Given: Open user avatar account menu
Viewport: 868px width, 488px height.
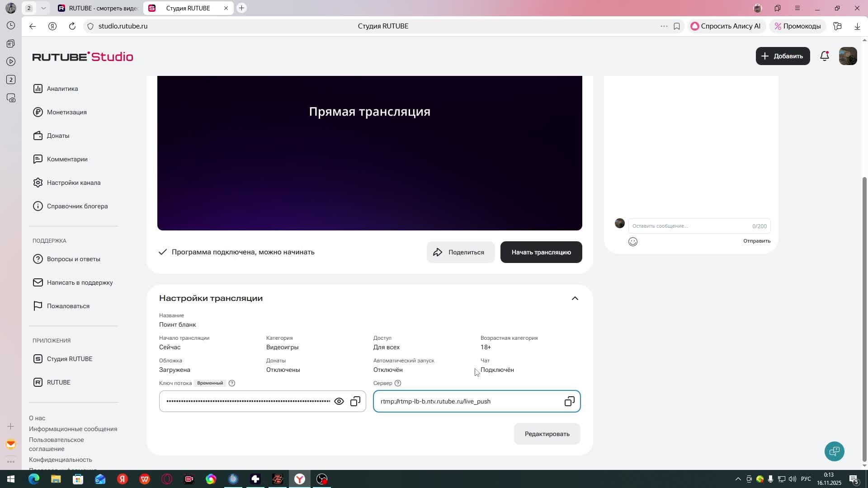Looking at the screenshot, I should pyautogui.click(x=848, y=56).
